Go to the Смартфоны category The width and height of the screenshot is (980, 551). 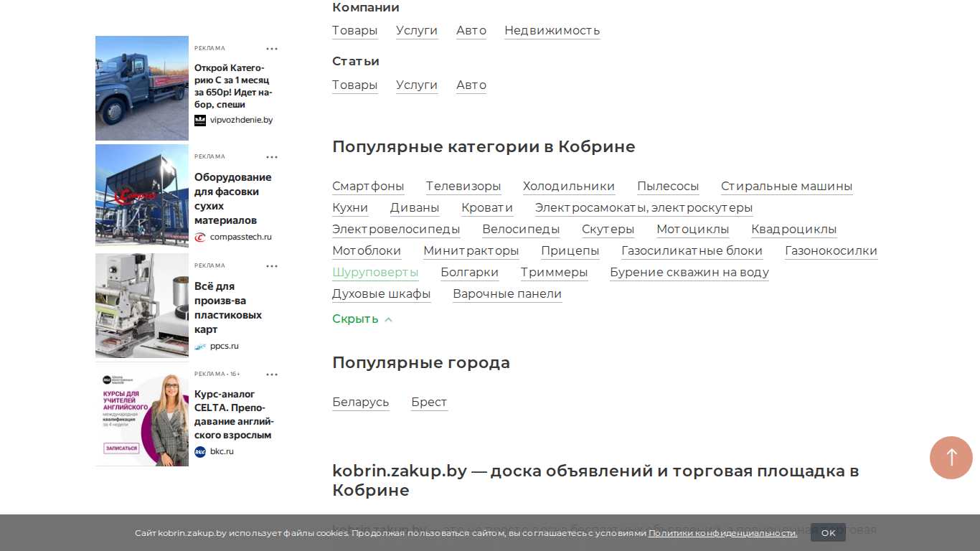368,187
